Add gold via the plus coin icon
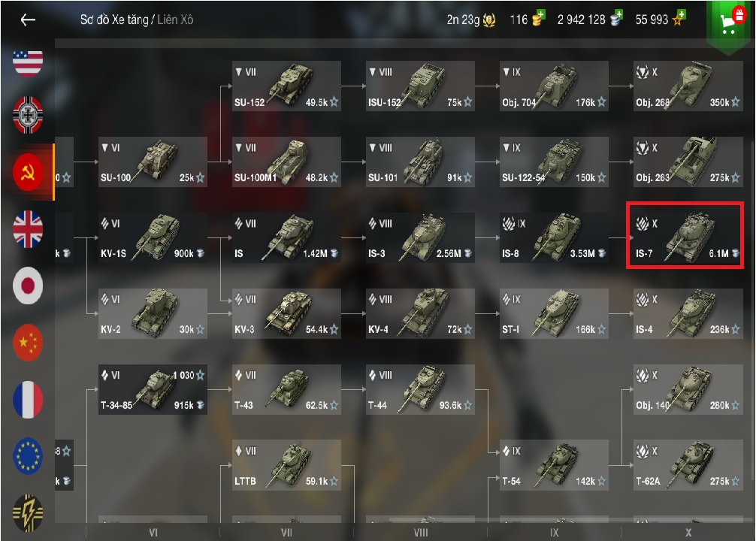 538,18
